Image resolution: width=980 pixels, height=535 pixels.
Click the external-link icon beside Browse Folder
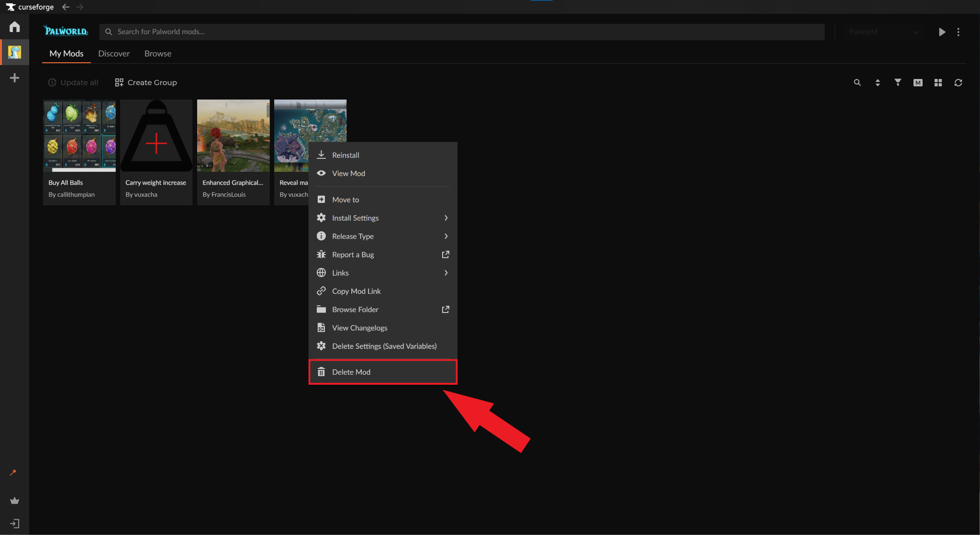pos(445,310)
